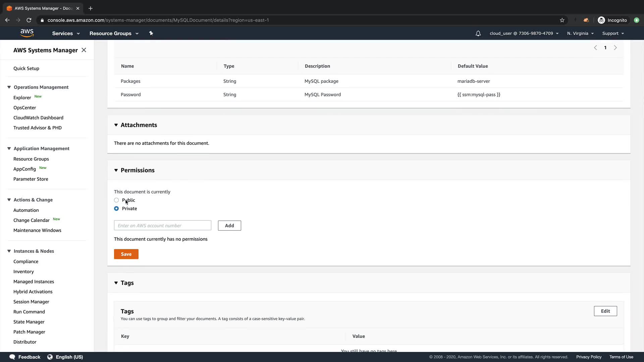Collapse the Attachments section
This screenshot has width=644, height=362.
pyautogui.click(x=116, y=125)
